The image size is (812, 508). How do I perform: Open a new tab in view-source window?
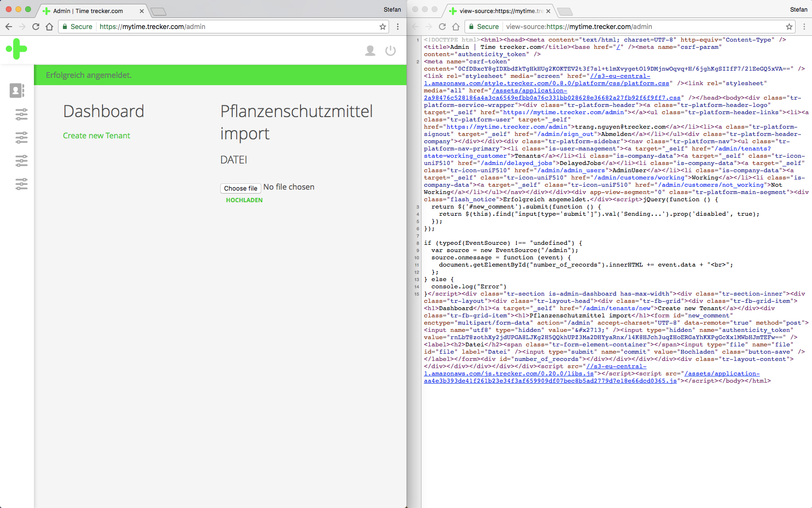[565, 11]
